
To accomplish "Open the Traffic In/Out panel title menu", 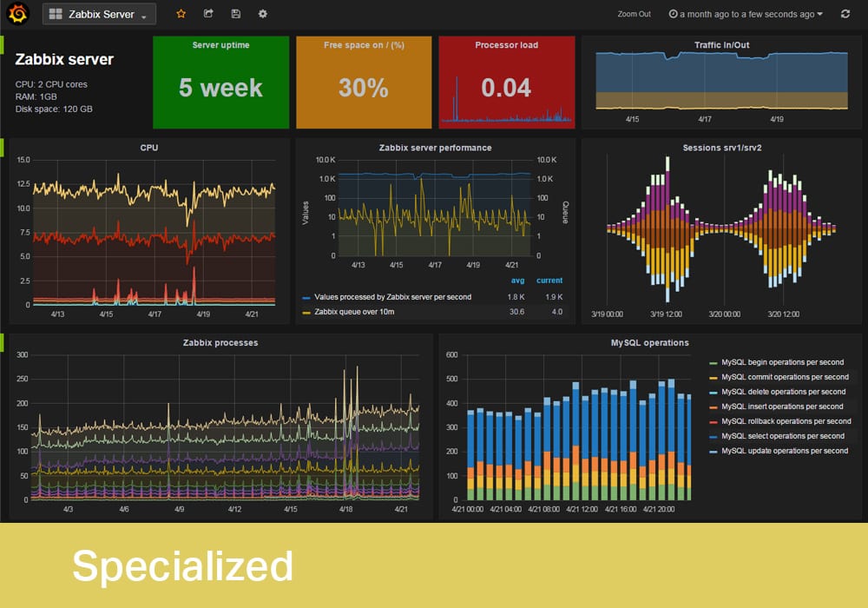I will tap(722, 45).
